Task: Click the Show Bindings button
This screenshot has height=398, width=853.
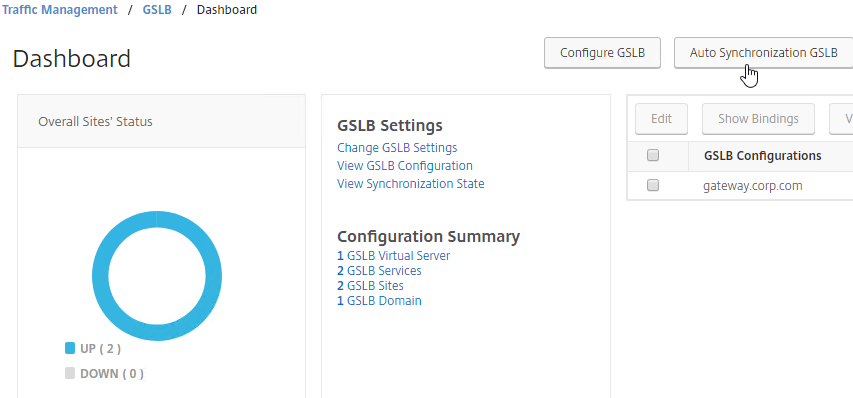Action: tap(758, 119)
